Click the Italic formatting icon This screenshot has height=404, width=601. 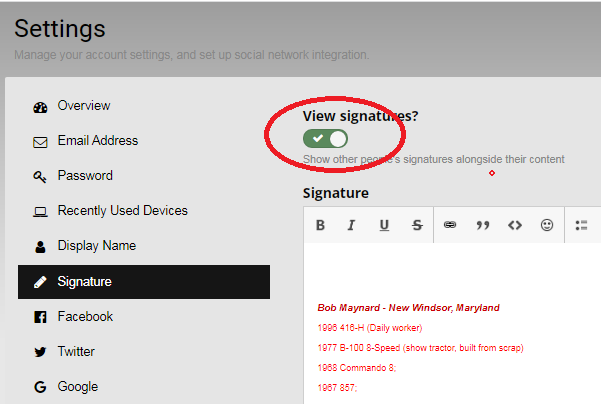click(351, 225)
